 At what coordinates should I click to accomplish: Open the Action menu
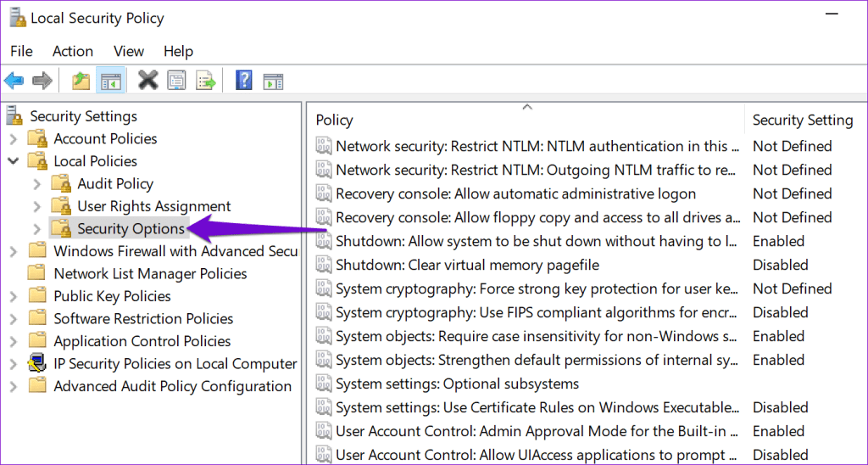73,51
